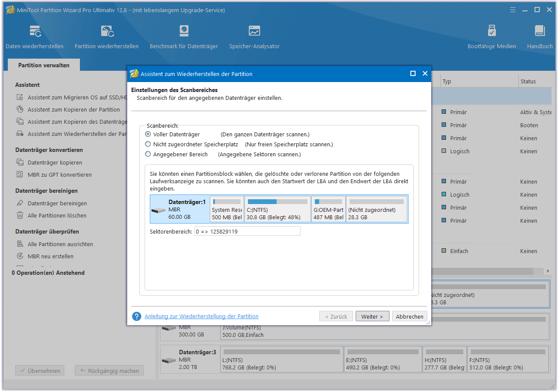
Task: Open Bootfähige Medien builder
Action: click(x=492, y=37)
